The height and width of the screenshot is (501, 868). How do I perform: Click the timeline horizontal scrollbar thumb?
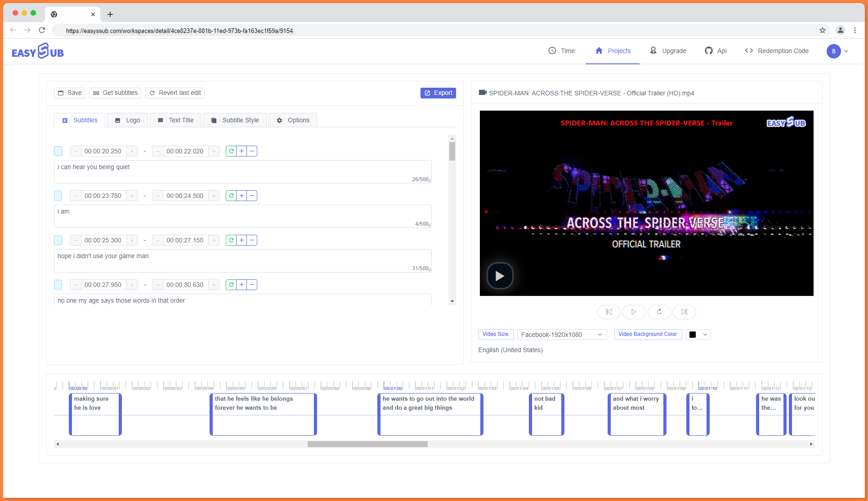pyautogui.click(x=367, y=444)
